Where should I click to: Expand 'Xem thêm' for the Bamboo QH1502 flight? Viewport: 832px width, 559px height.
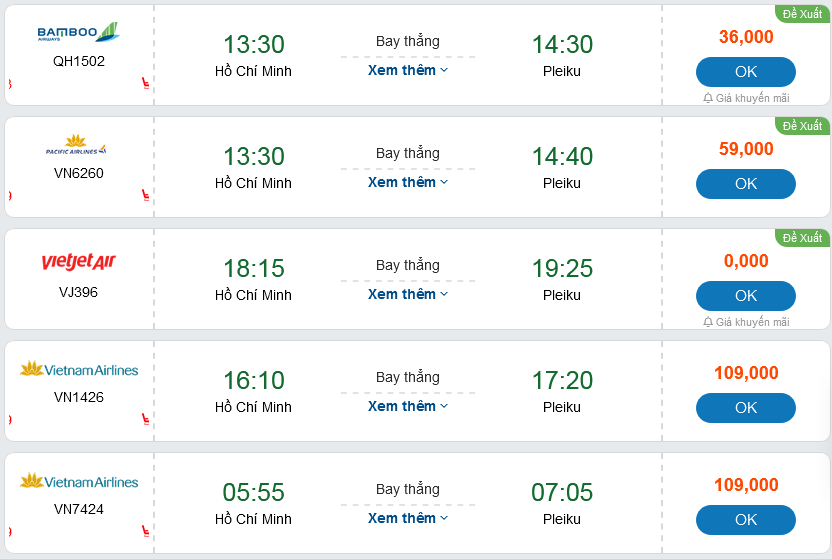[x=407, y=70]
